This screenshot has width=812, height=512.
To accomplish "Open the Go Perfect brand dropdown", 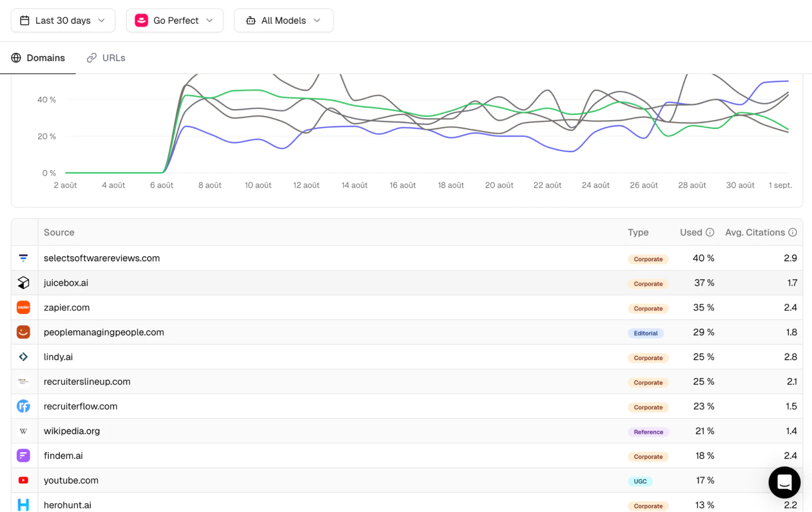I will click(x=175, y=20).
